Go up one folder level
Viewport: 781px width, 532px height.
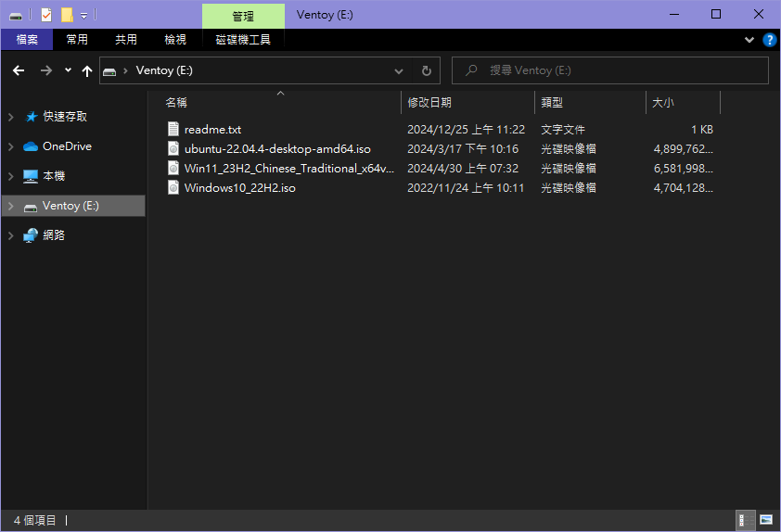coord(87,70)
